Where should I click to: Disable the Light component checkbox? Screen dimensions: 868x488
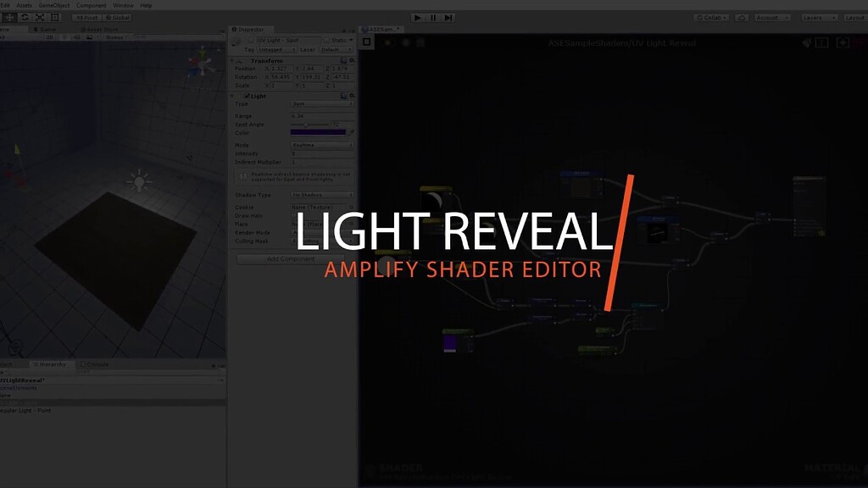(247, 95)
